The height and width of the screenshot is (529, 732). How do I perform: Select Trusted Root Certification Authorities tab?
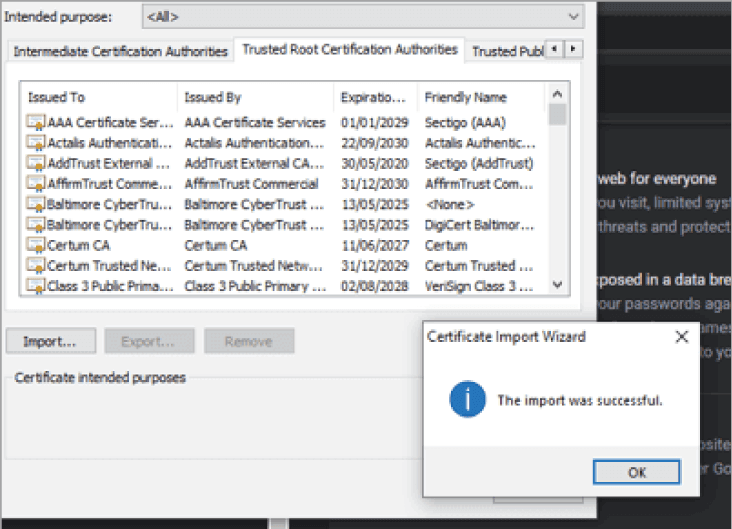350,49
